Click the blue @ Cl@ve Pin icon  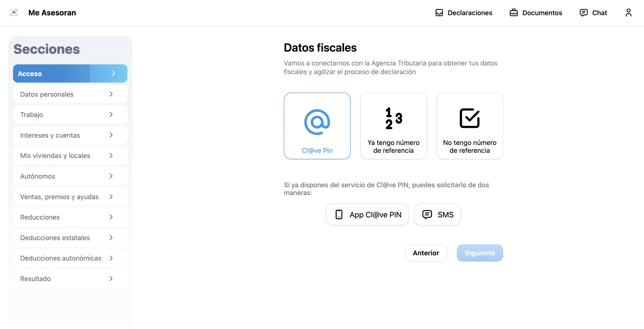click(317, 122)
